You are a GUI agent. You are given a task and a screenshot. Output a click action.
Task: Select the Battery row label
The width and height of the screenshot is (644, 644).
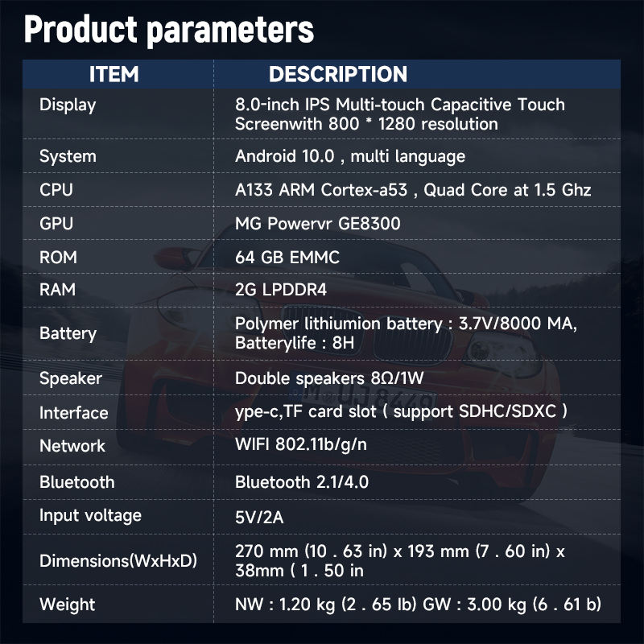coord(68,333)
